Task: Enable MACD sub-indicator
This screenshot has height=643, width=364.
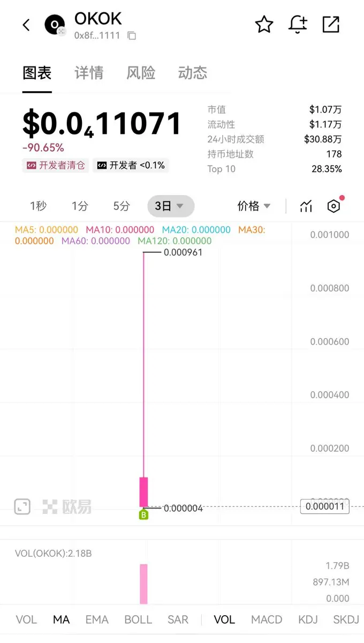Action: point(267,619)
